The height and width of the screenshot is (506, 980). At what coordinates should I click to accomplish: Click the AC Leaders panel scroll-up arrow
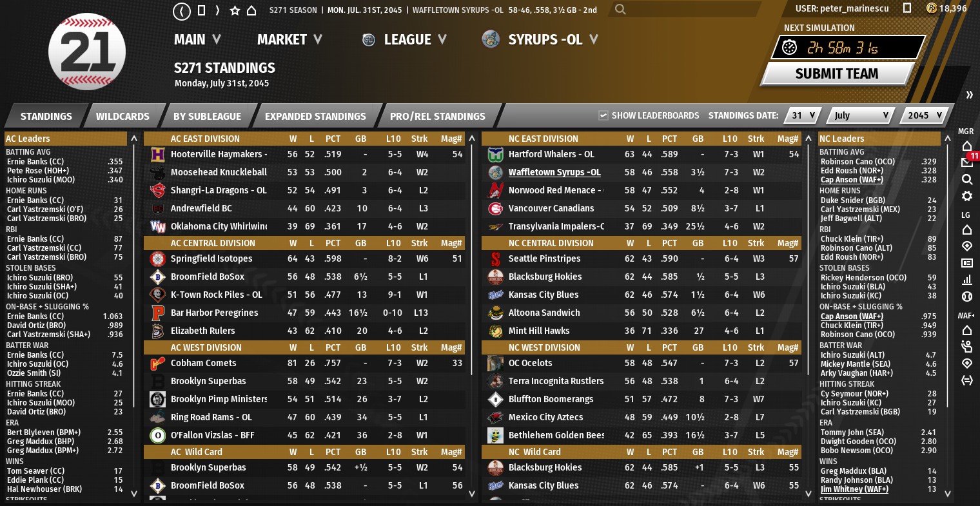pos(134,139)
